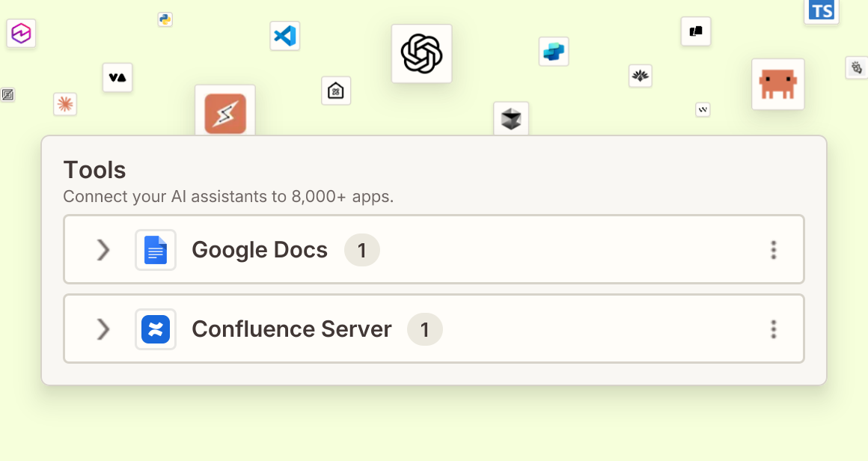
Task: Click the Google Docs count badge 1
Action: [x=362, y=250]
